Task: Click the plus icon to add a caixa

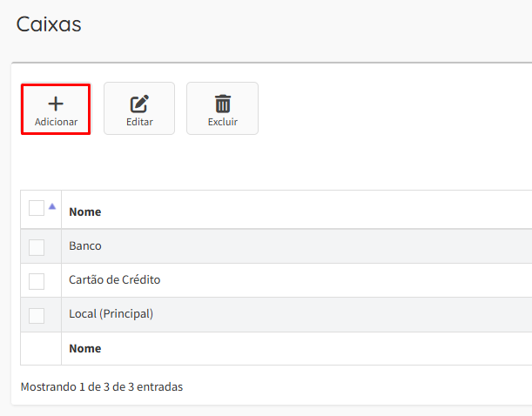Action: (56, 104)
